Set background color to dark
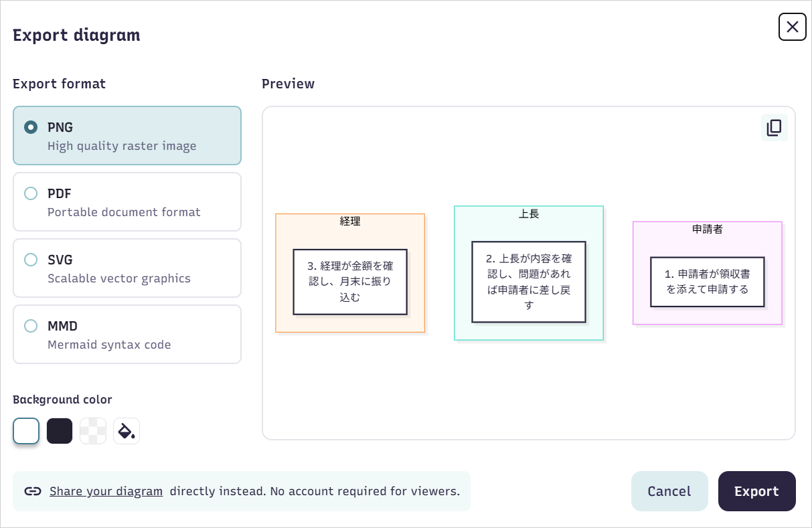This screenshot has width=812, height=528. [60, 432]
